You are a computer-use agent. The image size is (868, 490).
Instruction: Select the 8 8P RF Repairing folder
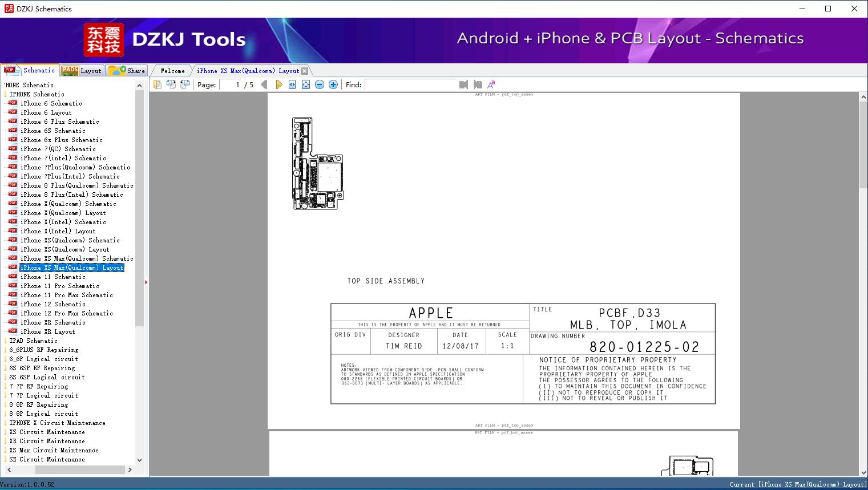pos(39,404)
